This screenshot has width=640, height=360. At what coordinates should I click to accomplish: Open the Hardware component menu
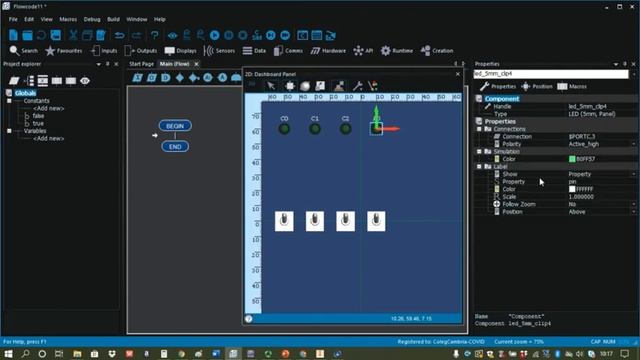coord(328,51)
